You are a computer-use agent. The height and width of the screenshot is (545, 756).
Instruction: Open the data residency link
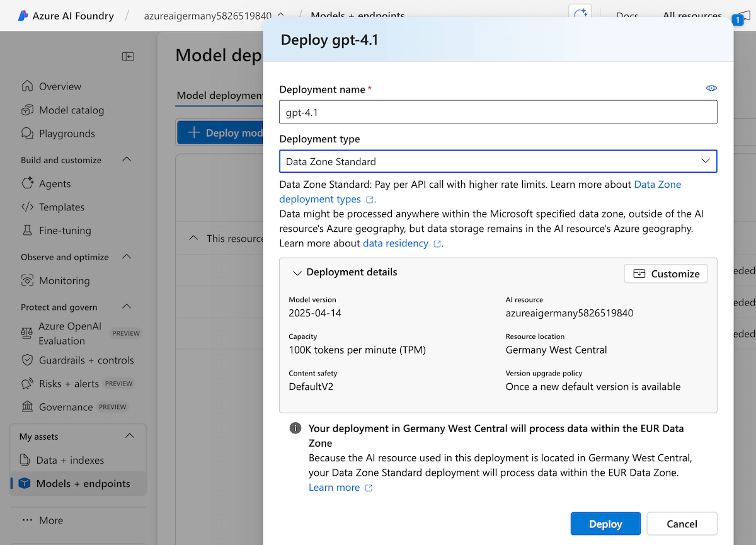[396, 243]
